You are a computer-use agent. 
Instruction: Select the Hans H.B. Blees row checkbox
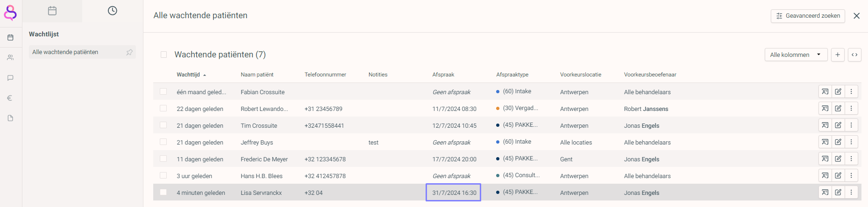tap(164, 175)
